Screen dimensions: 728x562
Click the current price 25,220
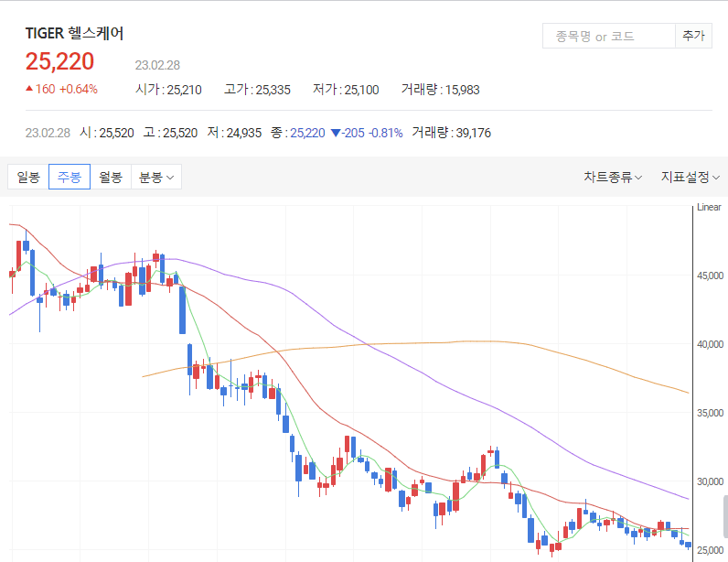tap(59, 61)
